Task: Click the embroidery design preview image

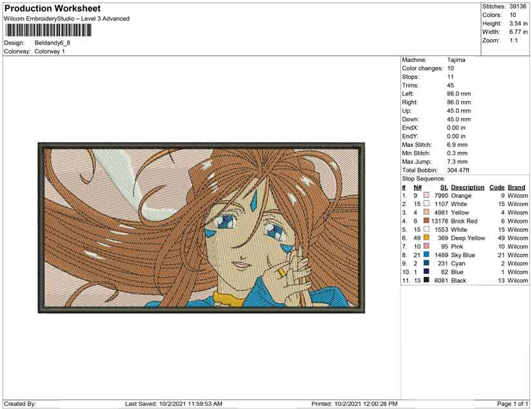Action: (x=201, y=227)
